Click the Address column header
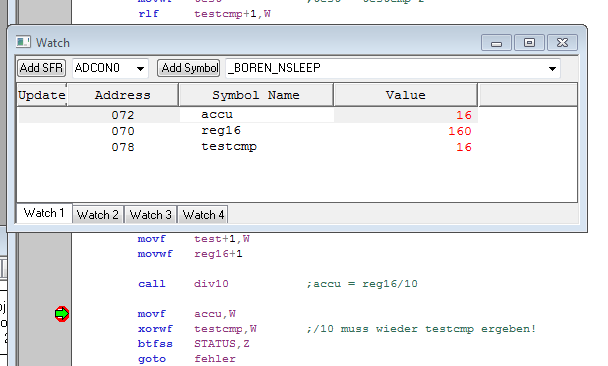 (x=123, y=95)
